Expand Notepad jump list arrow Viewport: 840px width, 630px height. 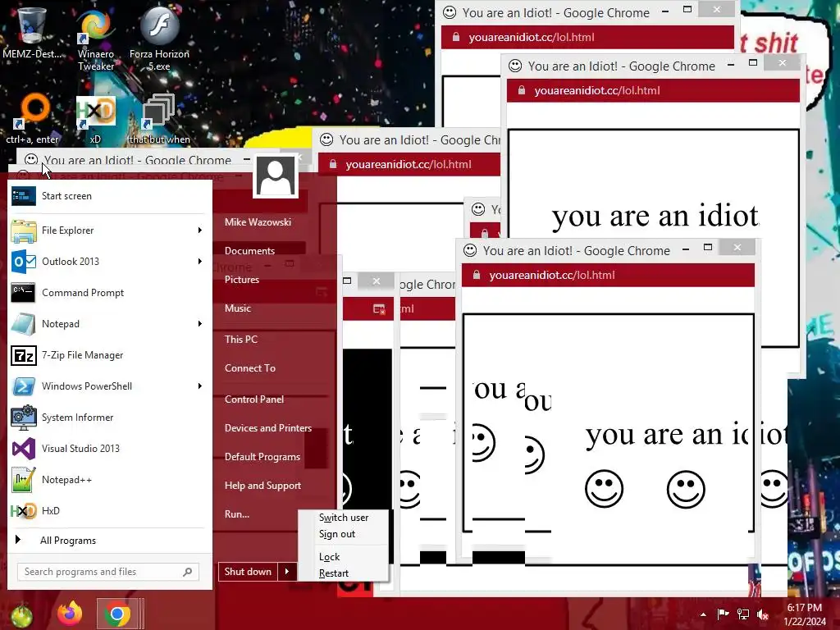click(200, 323)
